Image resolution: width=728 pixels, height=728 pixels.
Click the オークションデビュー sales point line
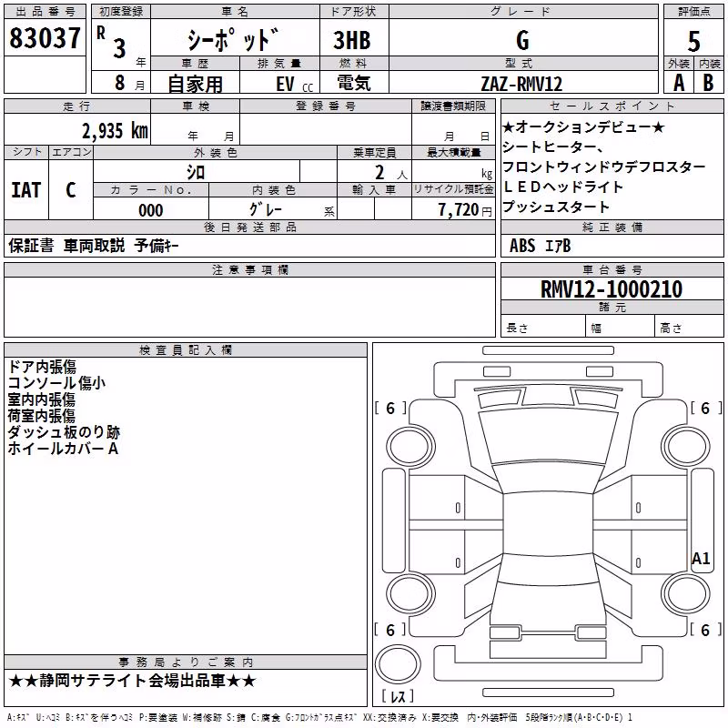[583, 126]
